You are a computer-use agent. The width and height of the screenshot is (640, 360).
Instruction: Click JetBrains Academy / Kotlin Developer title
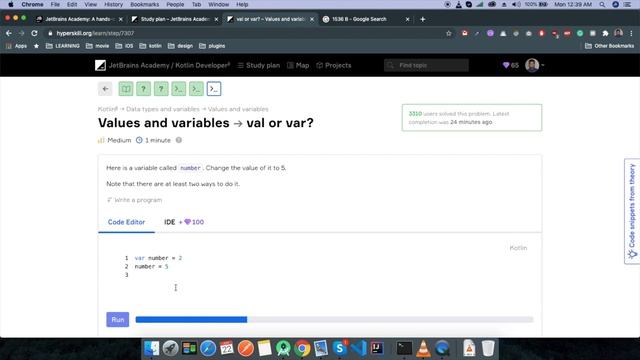click(169, 65)
